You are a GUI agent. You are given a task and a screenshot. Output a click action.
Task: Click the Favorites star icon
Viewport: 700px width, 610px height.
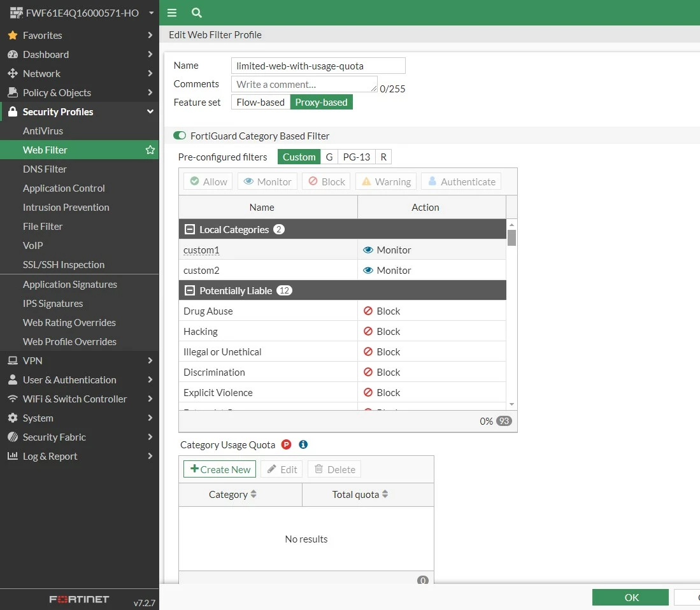[x=13, y=35]
